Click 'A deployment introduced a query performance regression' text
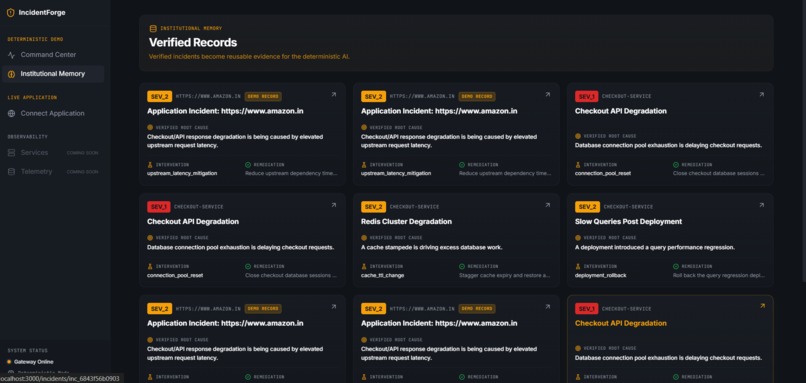Viewport: 806px width, 383px height. coord(655,247)
